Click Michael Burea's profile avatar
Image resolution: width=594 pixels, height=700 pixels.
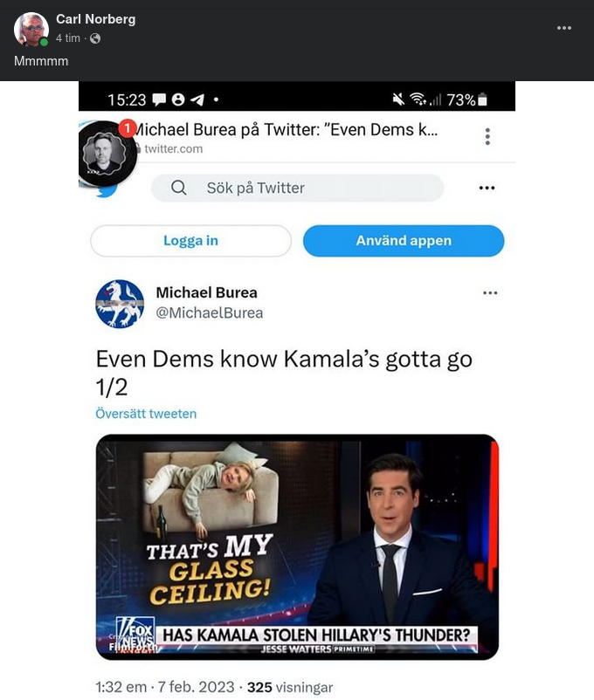pyautogui.click(x=120, y=304)
